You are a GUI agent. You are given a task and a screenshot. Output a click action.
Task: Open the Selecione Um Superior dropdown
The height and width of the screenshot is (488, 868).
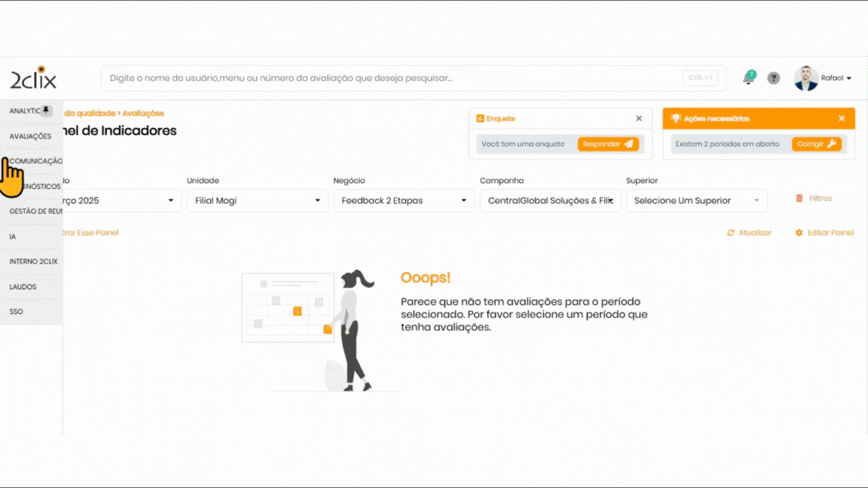click(696, 200)
